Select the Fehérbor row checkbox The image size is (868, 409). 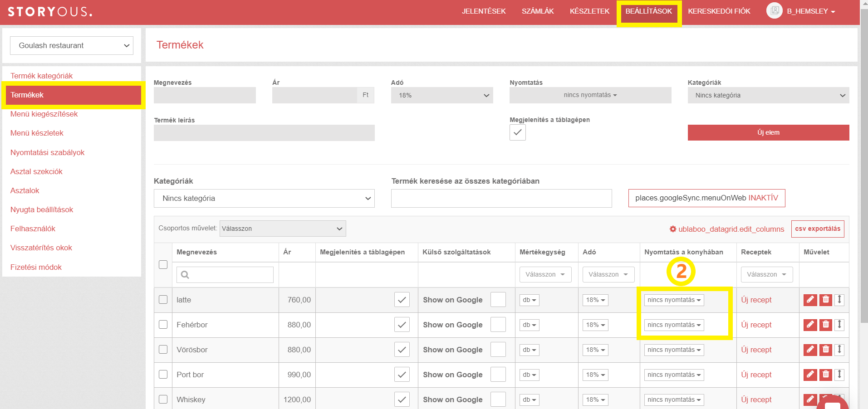point(163,325)
